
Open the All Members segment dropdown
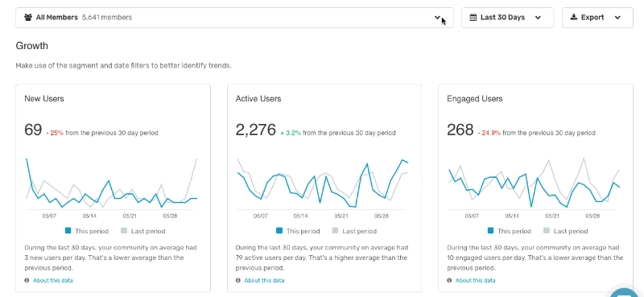234,18
